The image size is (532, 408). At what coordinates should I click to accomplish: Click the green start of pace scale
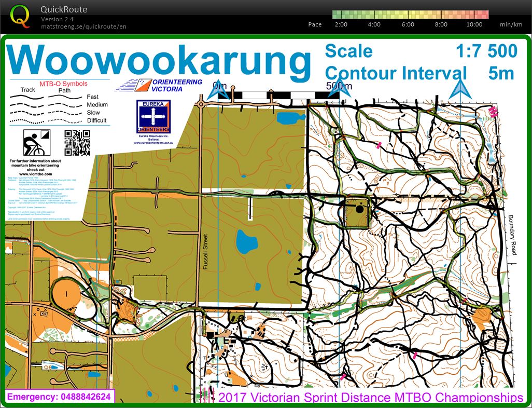coord(337,14)
